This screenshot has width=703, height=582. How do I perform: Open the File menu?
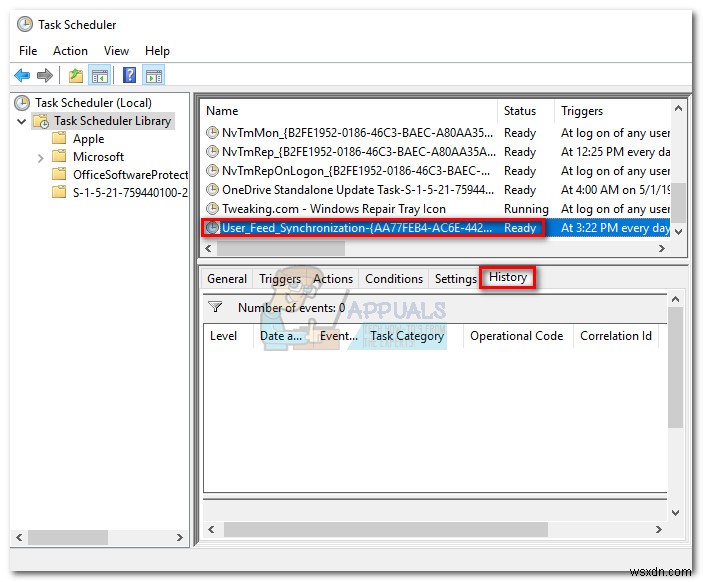(28, 51)
